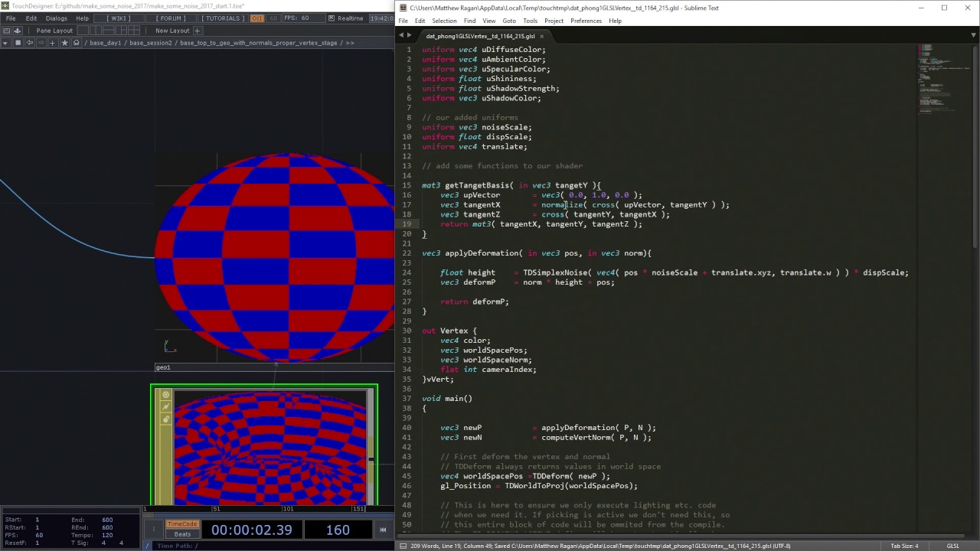The image size is (980, 551).
Task: Navigate to base_day1 in path bar
Action: [106, 43]
